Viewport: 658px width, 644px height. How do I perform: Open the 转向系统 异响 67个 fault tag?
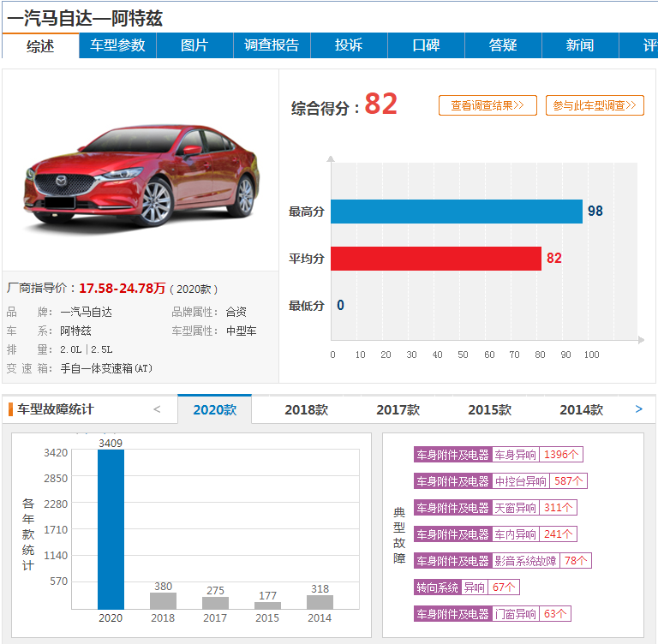(x=467, y=587)
